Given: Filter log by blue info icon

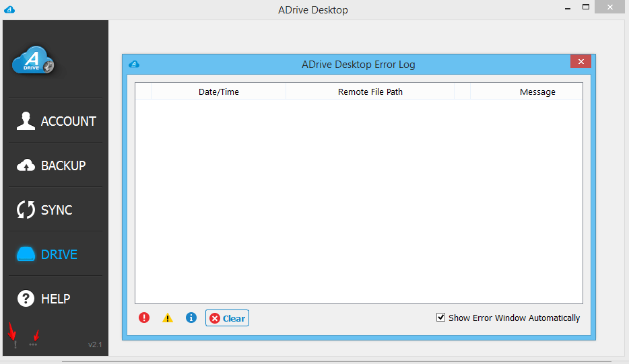Looking at the screenshot, I should coord(191,318).
